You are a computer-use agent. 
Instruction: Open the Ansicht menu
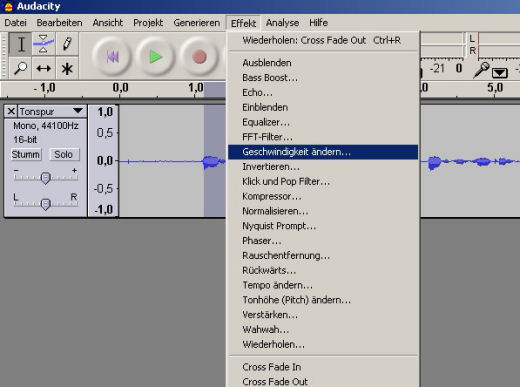click(x=108, y=23)
